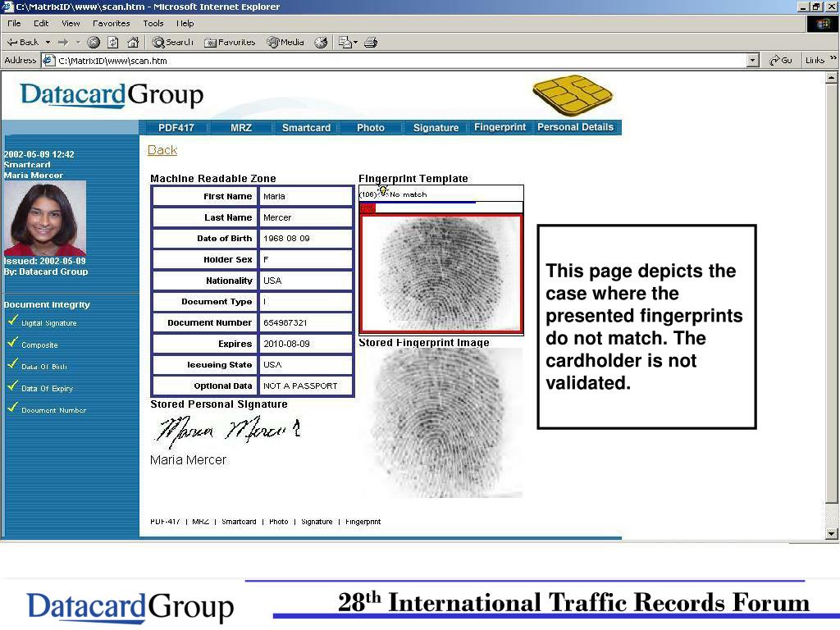Click the Signature footer link

point(317,522)
